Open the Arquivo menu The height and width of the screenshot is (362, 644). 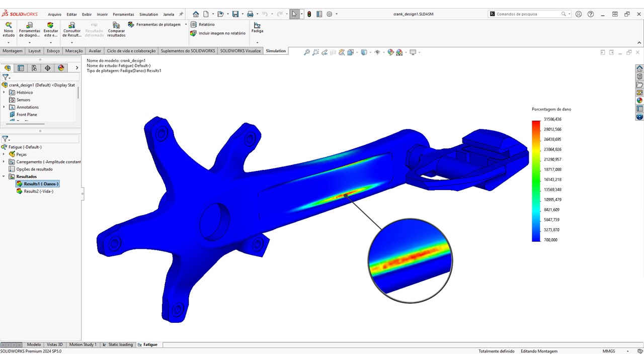(x=54, y=15)
